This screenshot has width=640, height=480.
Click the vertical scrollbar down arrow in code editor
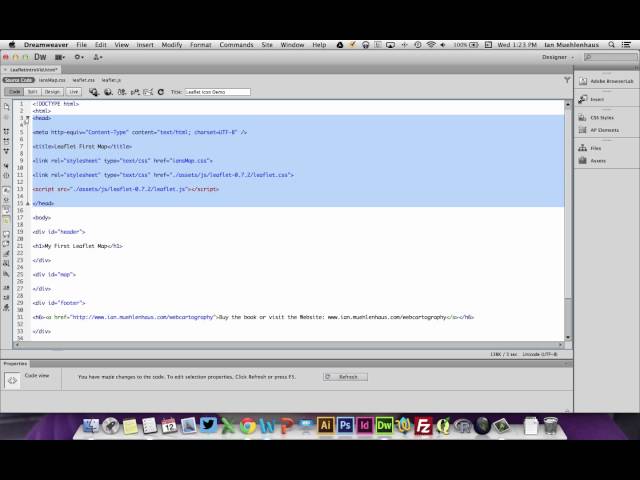pos(568,337)
